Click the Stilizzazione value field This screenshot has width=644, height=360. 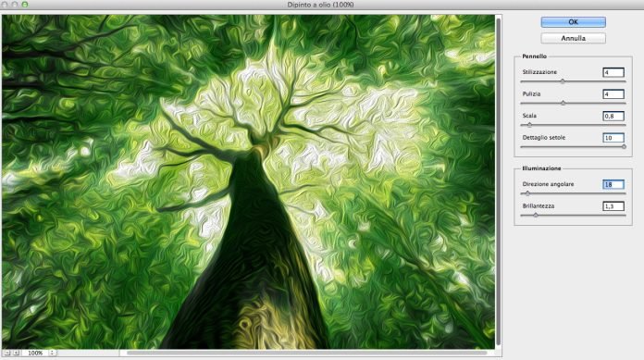613,72
